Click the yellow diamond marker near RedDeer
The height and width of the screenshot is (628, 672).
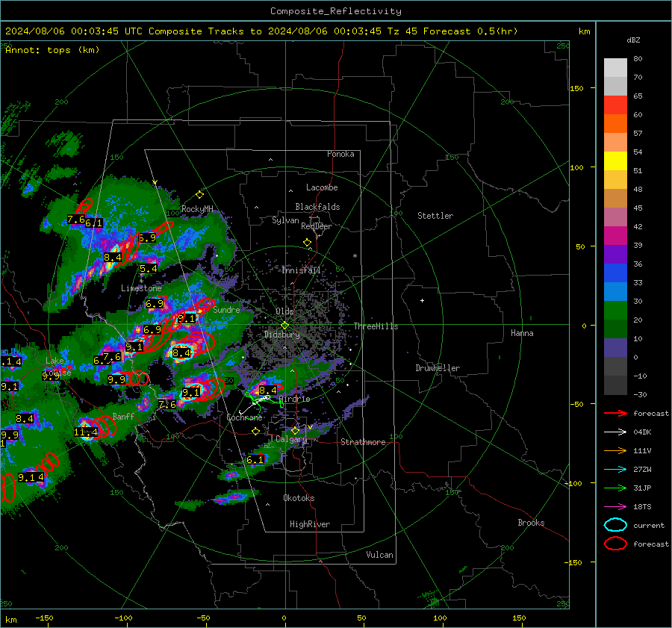click(x=307, y=243)
